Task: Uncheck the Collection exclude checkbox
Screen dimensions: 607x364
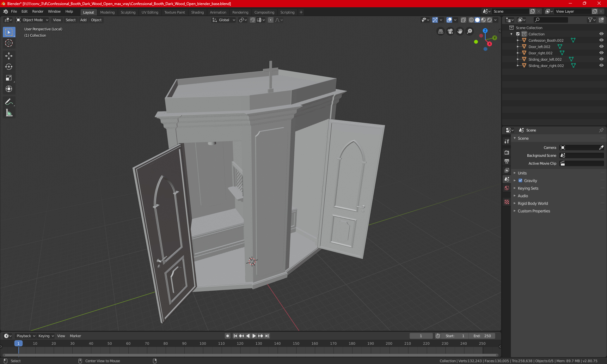Action: click(518, 34)
